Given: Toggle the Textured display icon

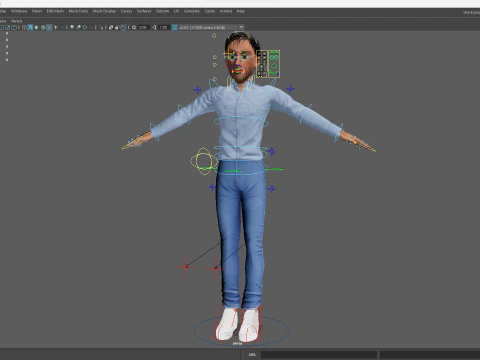Looking at the screenshot, I should (50, 27).
